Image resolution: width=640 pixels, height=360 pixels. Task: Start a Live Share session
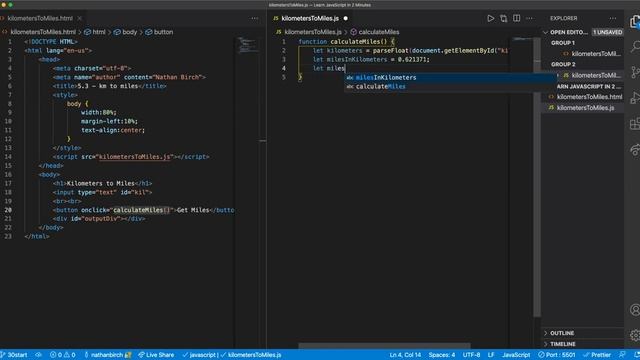(x=156, y=355)
